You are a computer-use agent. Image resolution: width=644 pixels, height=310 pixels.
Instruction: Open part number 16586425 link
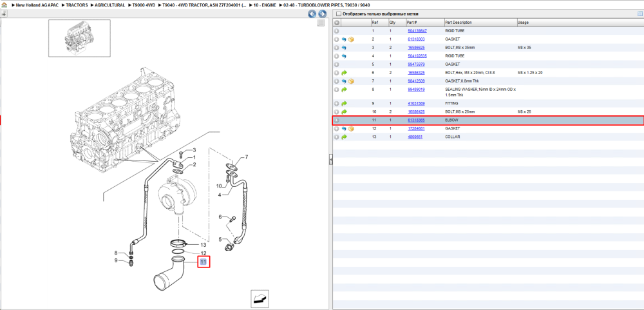click(416, 112)
